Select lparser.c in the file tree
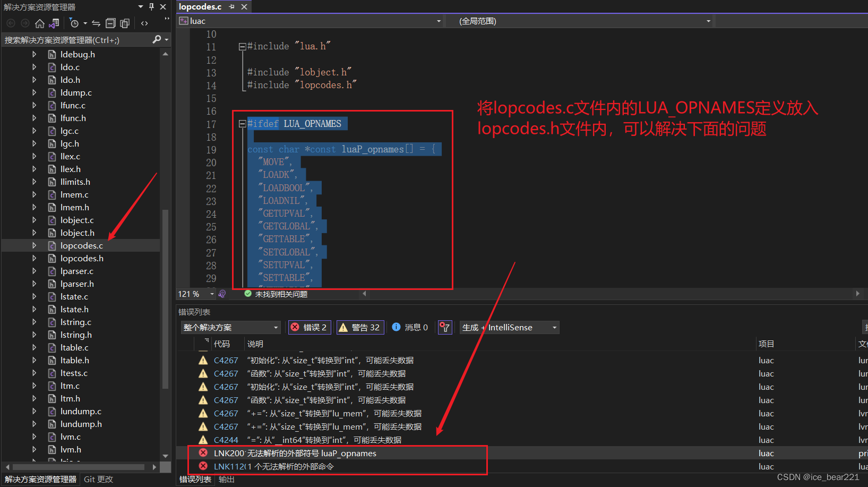Viewport: 868px width, 487px height. click(77, 271)
